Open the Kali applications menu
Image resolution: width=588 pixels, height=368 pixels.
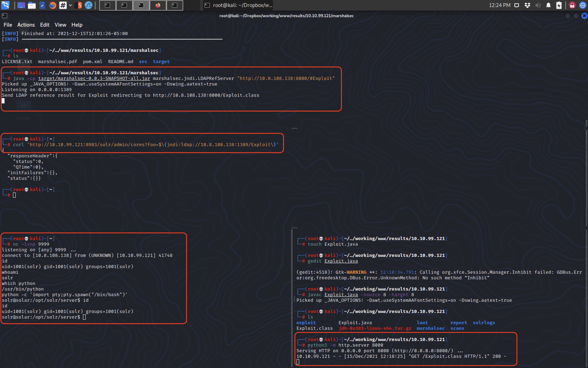[x=5, y=5]
